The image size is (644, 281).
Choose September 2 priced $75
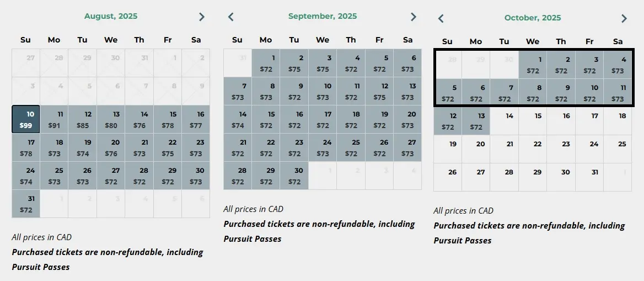[294, 63]
